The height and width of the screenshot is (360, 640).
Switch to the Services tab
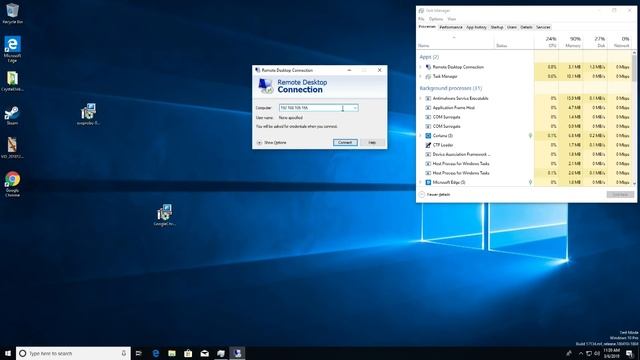coord(543,27)
